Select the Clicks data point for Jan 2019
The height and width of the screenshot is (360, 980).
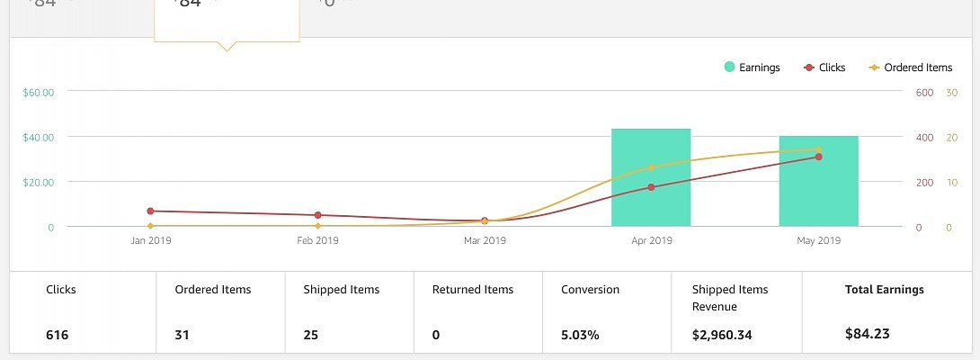click(x=150, y=211)
